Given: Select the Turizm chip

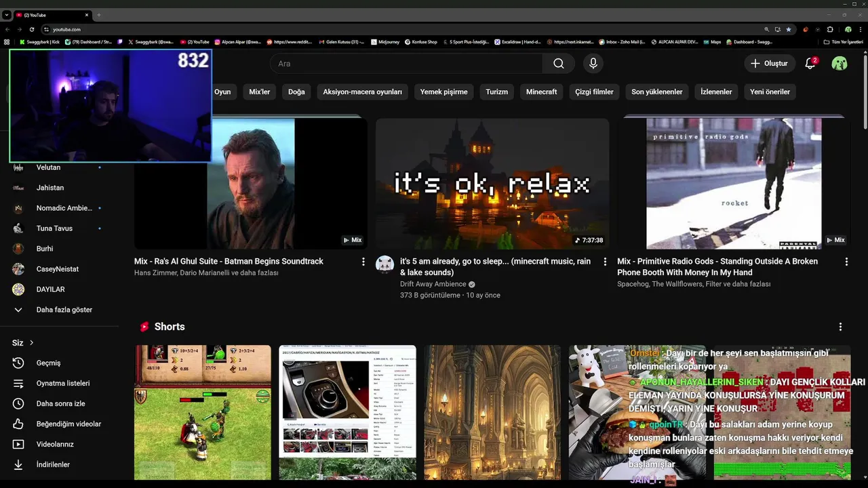Looking at the screenshot, I should click(x=496, y=91).
